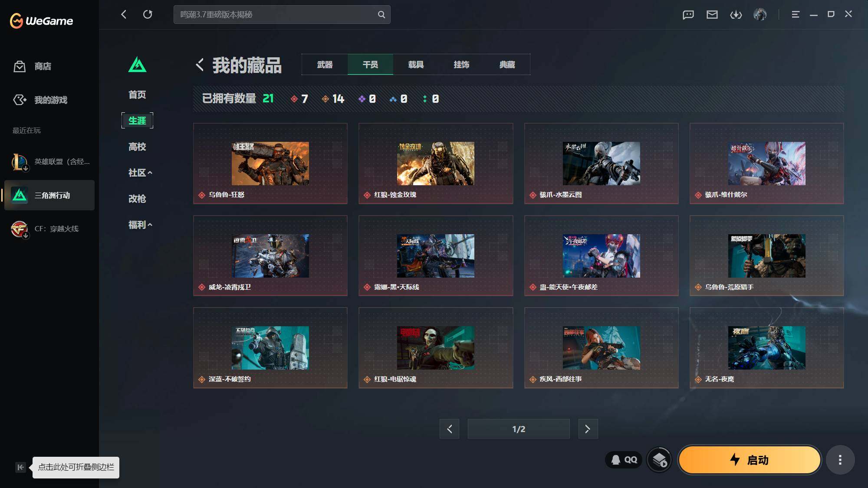Switch to the 典藏 tab

pyautogui.click(x=507, y=65)
